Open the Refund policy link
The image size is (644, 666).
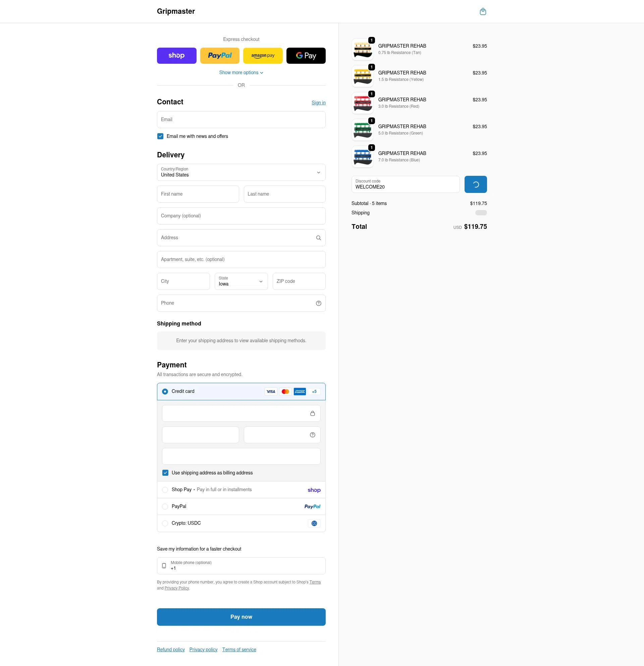pos(170,649)
